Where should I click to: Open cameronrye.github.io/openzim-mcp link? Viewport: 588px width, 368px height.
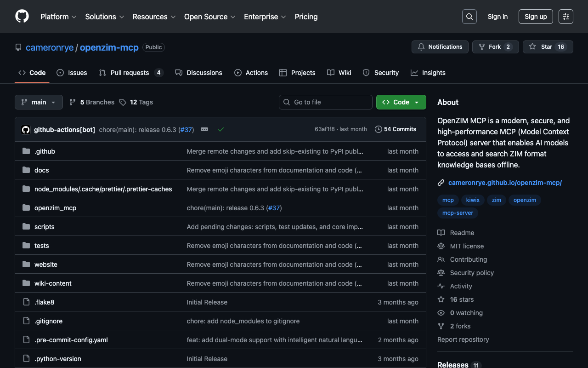tap(505, 183)
